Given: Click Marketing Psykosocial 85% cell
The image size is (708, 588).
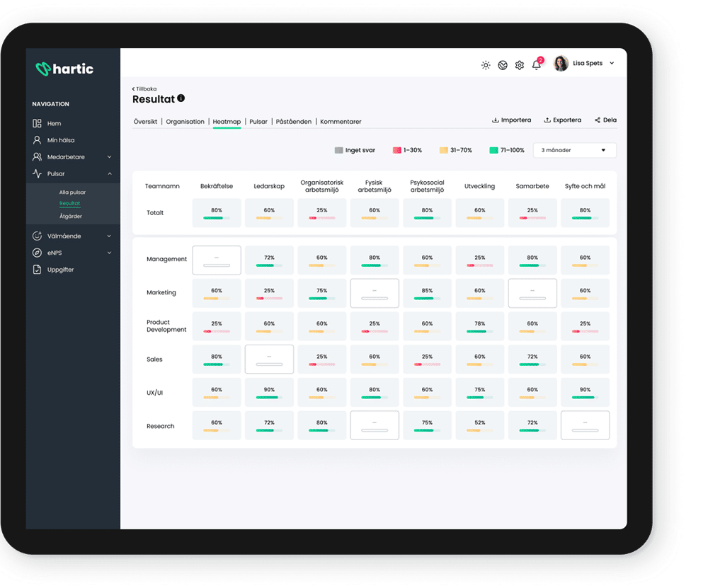Looking at the screenshot, I should click(427, 293).
